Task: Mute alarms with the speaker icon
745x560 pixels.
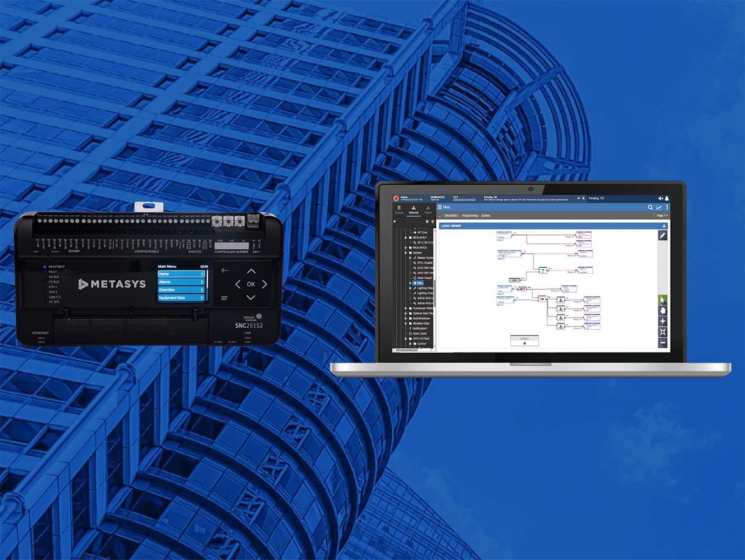Action: [x=661, y=198]
